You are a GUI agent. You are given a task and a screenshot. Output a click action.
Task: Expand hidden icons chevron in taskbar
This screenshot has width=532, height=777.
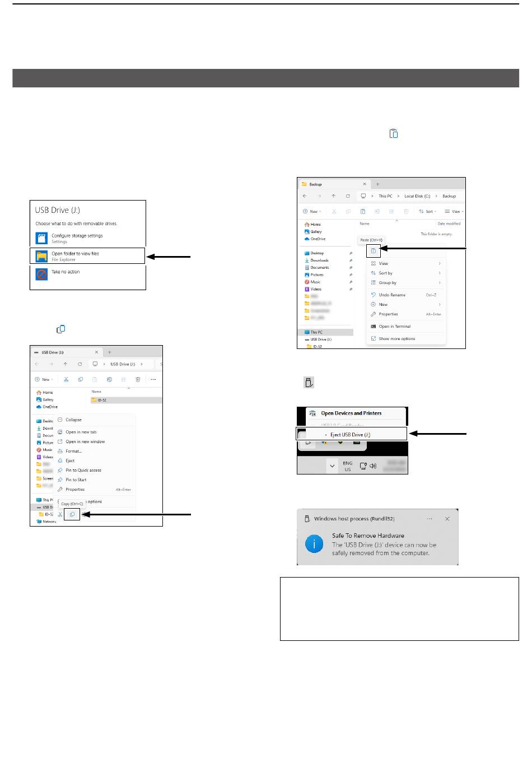(332, 466)
